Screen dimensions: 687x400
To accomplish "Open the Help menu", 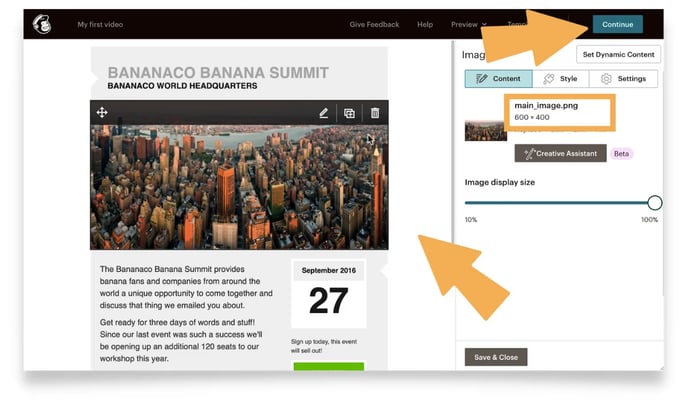I will click(425, 25).
